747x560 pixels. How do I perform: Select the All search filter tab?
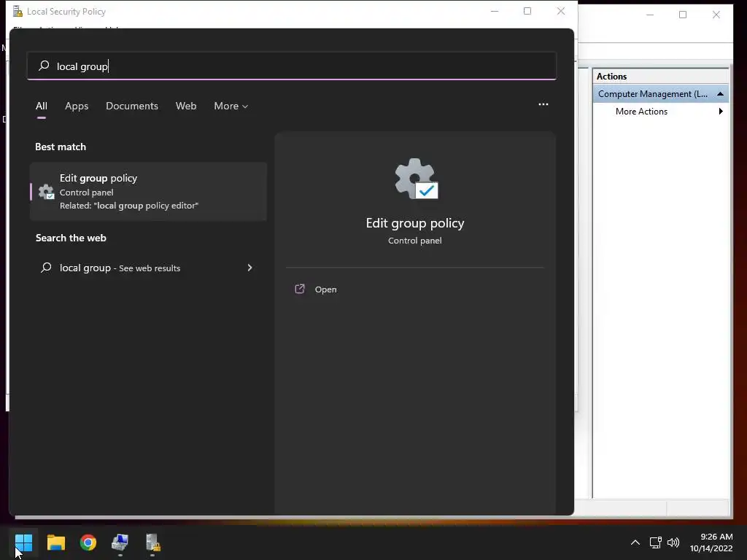click(42, 106)
